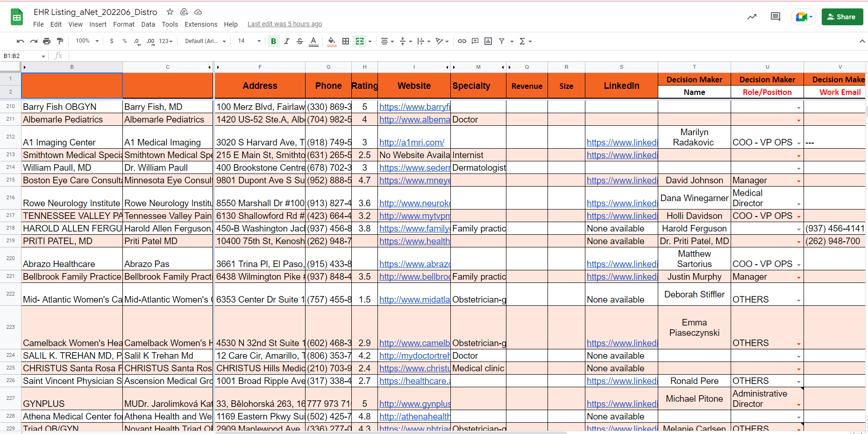This screenshot has height=434, width=868.
Task: Open filter views dropdown arrow
Action: click(x=512, y=41)
